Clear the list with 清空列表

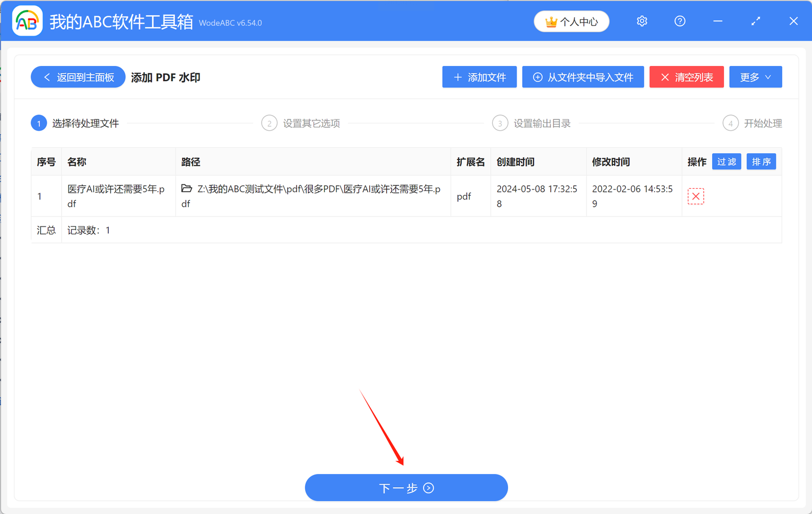tap(686, 77)
